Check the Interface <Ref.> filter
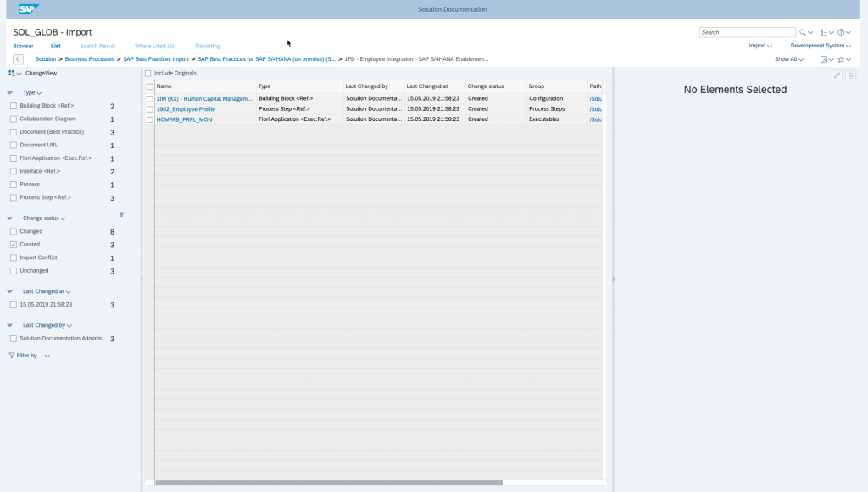Screen dimensions: 868x492 [x=14, y=171]
